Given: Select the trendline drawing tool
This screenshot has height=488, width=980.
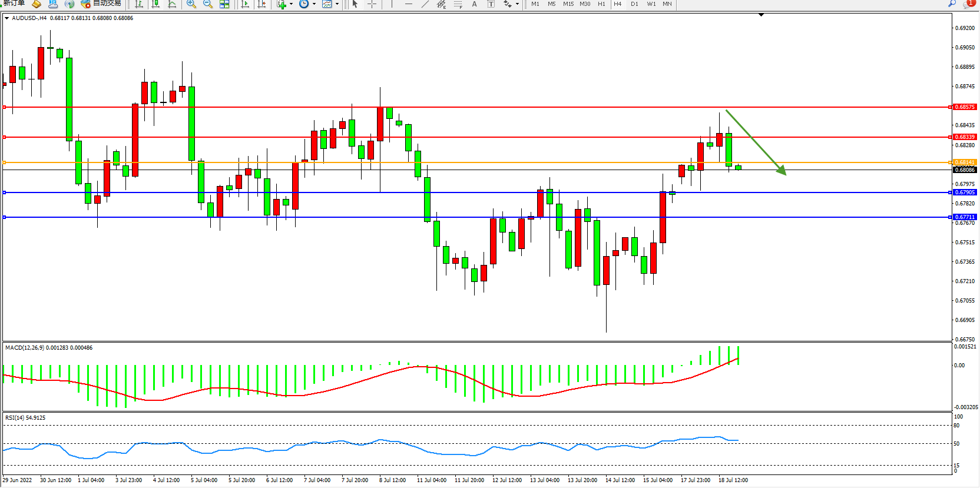Looking at the screenshot, I should (425, 4).
